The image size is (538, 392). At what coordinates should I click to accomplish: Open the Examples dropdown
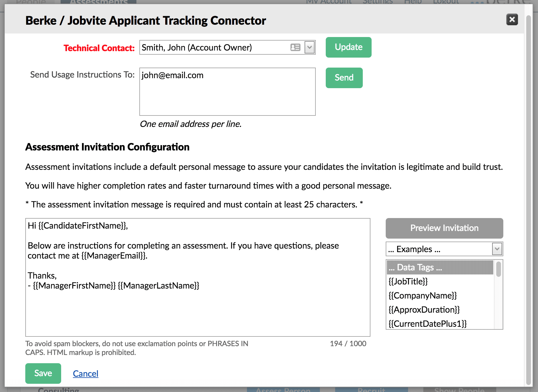point(497,249)
